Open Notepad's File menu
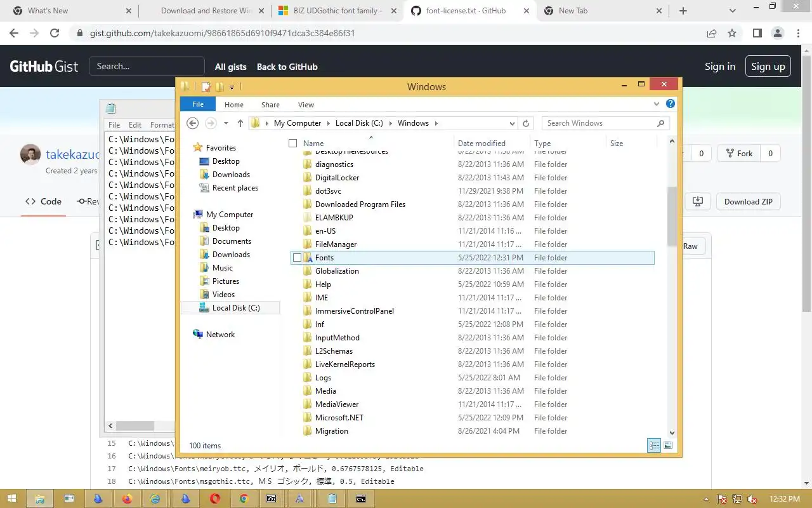The width and height of the screenshot is (812, 508). click(114, 125)
